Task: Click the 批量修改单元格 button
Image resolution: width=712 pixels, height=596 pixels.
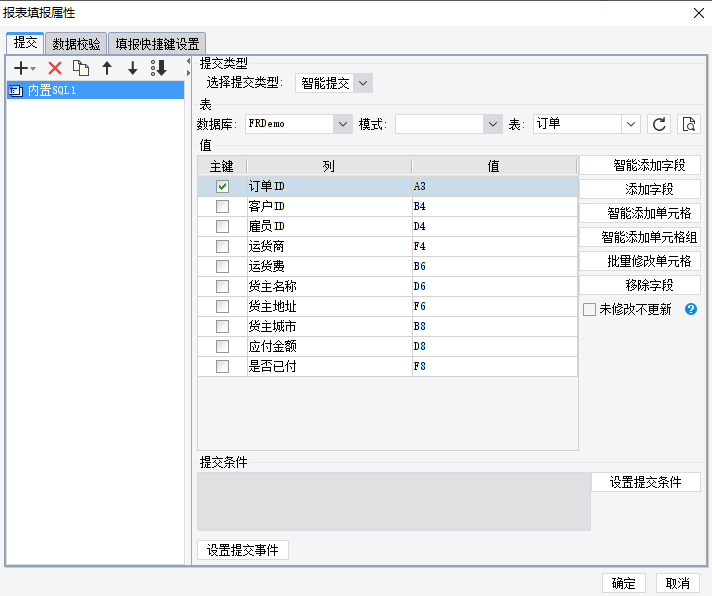Action: pyautogui.click(x=640, y=261)
